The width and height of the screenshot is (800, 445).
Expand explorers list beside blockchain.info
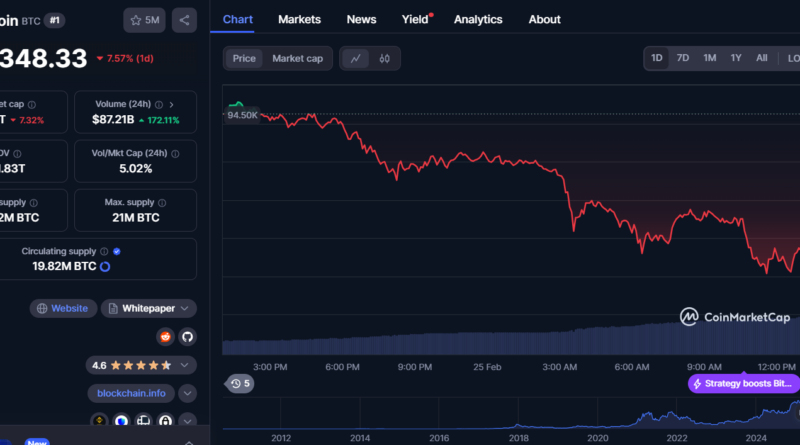coord(187,393)
